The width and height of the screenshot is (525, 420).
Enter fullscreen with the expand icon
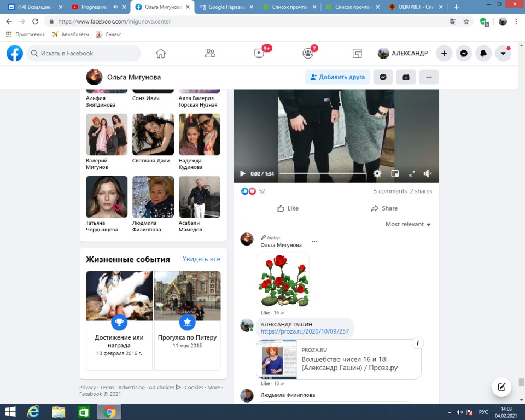pyautogui.click(x=412, y=173)
